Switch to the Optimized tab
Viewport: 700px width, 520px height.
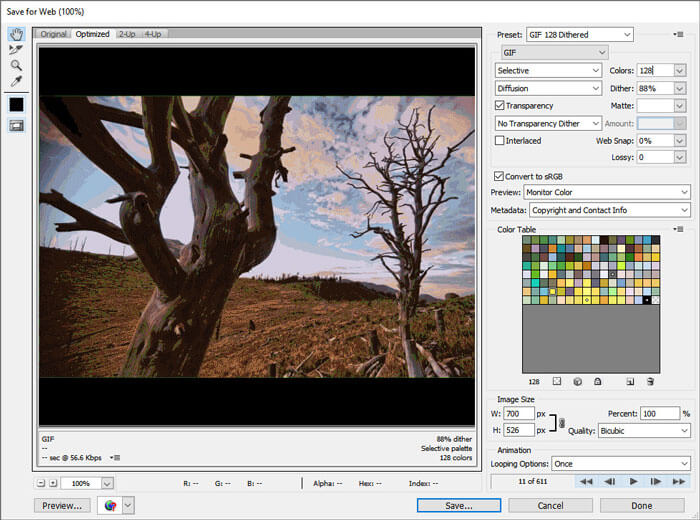(x=92, y=34)
